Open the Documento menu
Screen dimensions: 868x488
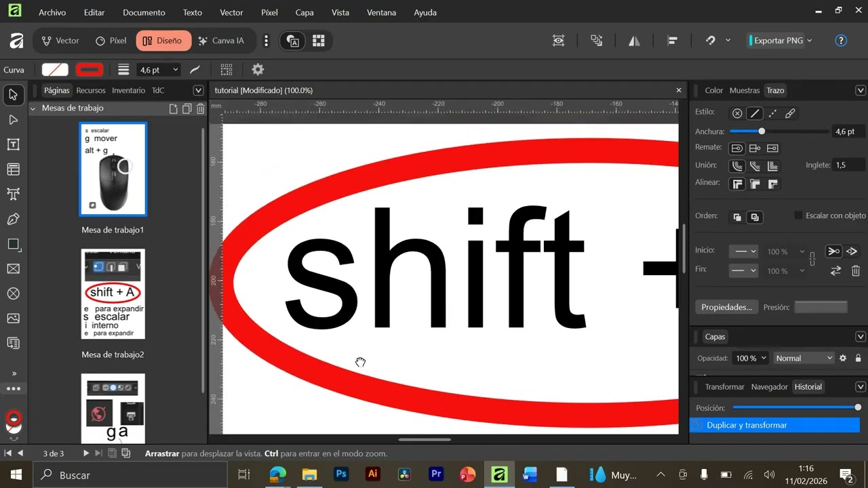[144, 12]
